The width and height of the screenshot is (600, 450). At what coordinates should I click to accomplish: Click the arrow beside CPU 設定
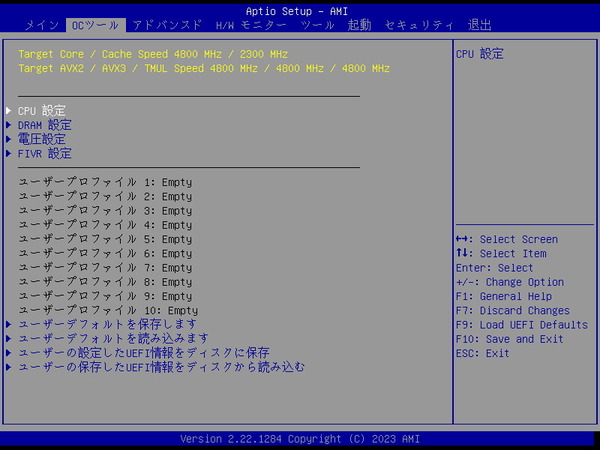[8, 111]
